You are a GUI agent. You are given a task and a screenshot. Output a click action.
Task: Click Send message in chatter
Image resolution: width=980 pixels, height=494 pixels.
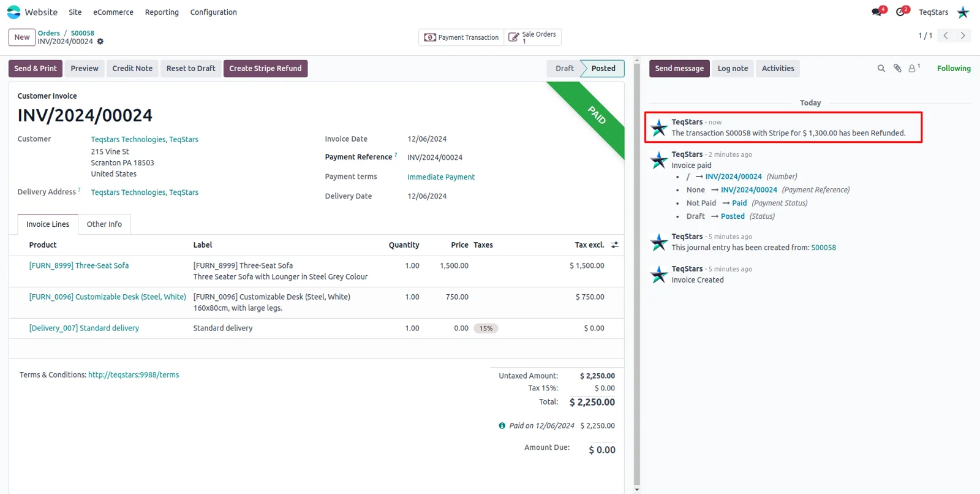[679, 69]
